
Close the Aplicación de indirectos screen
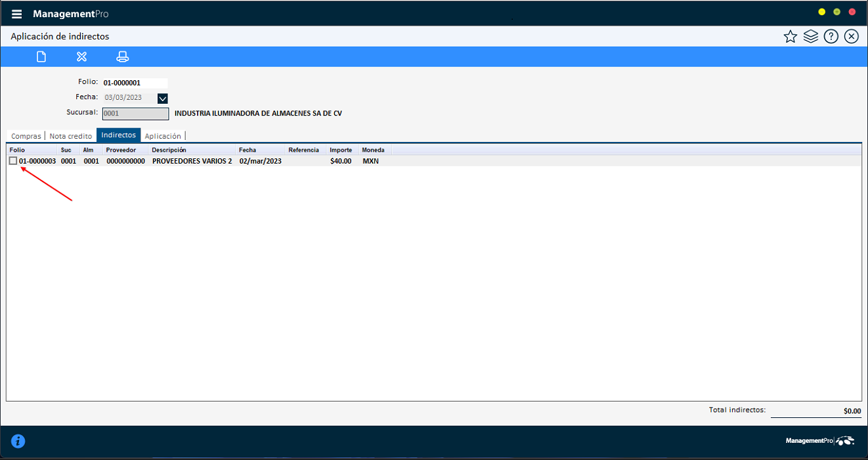coord(852,37)
